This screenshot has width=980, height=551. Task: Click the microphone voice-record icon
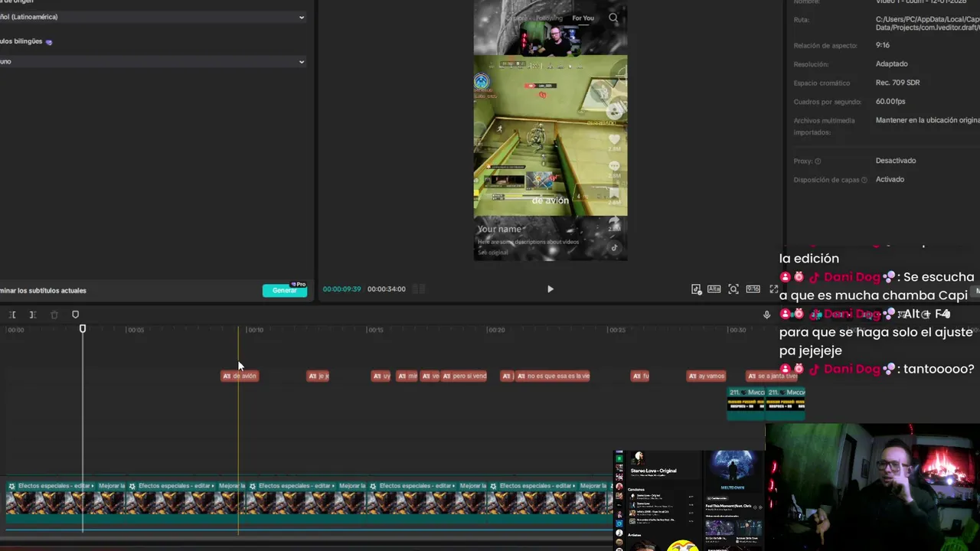(x=766, y=315)
